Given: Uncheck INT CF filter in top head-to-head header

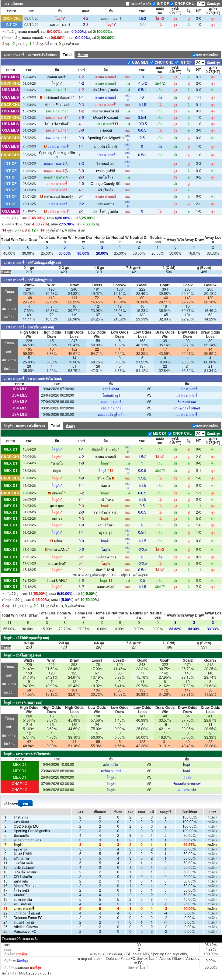Looking at the screenshot, I should 154,3.
